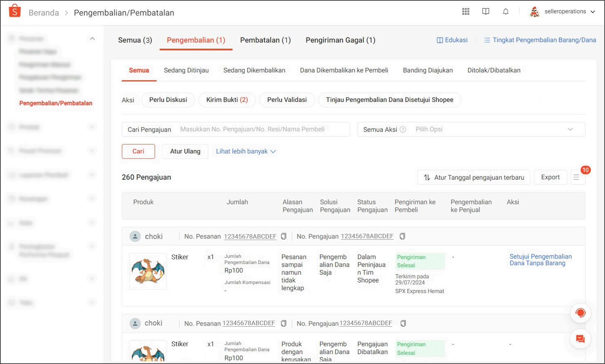Toggle the Perlu Validasi filter chip

[287, 100]
